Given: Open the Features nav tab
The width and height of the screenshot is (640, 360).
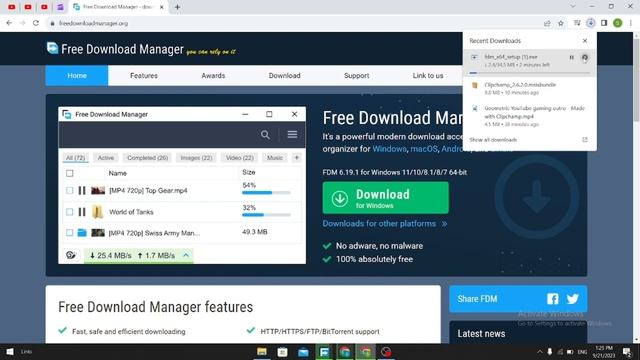Looking at the screenshot, I should tap(144, 76).
